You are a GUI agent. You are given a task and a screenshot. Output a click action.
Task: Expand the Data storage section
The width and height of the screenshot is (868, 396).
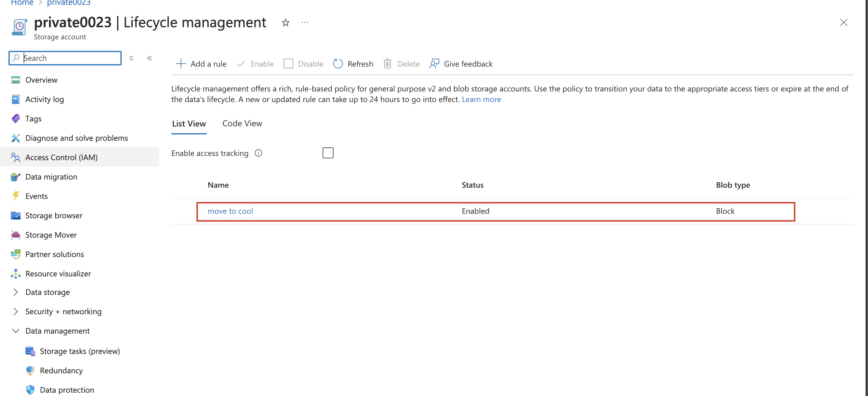point(15,292)
